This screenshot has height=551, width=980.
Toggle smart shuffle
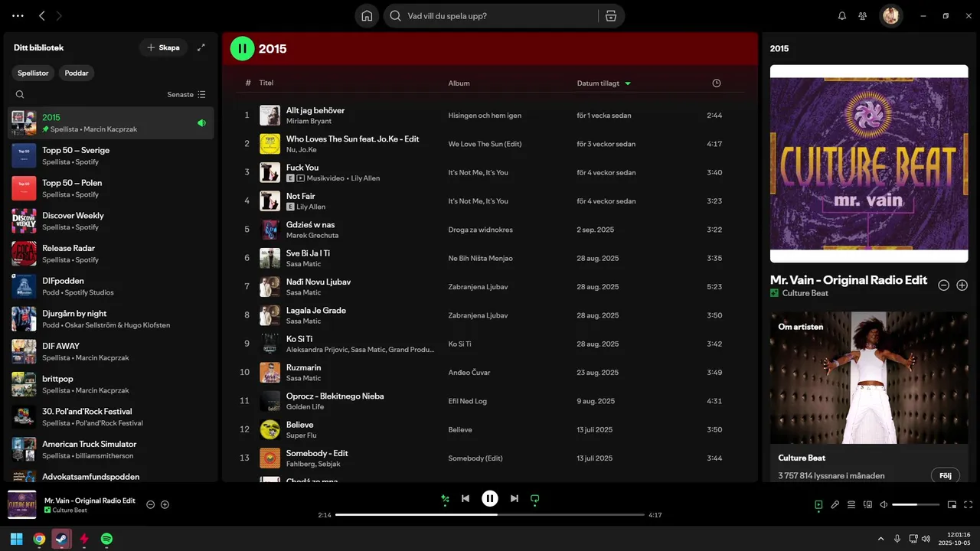(x=445, y=499)
